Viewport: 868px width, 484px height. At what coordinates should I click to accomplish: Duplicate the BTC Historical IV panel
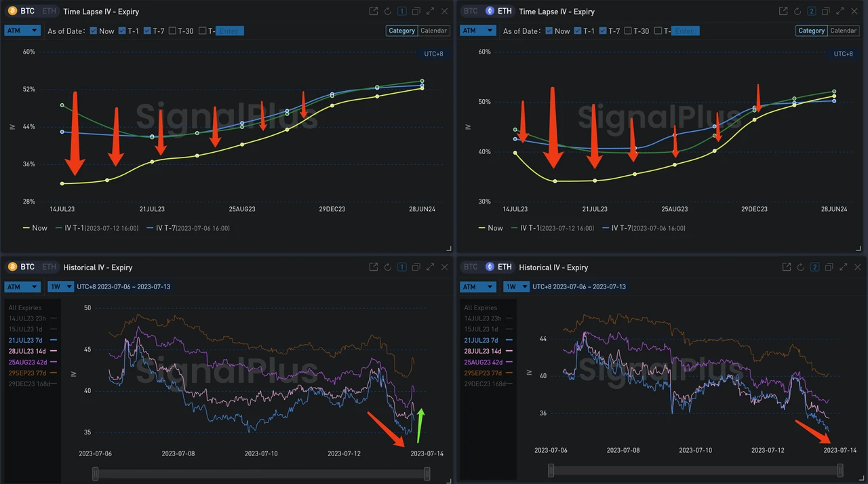[x=416, y=267]
